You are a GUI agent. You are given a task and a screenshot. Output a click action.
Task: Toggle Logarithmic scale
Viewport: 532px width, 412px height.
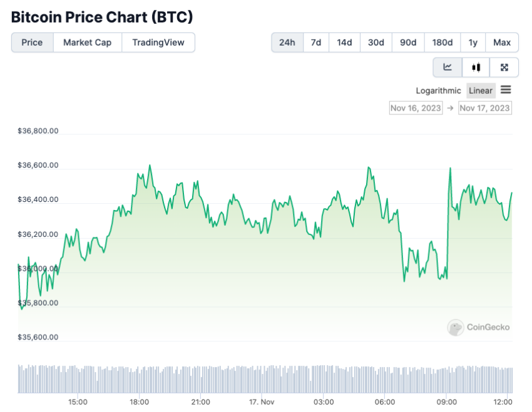point(438,91)
